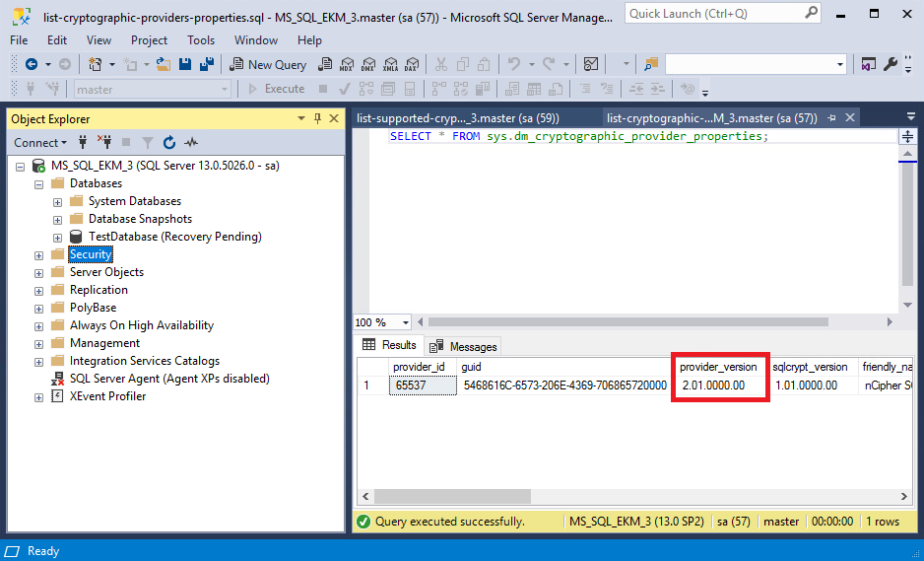The height and width of the screenshot is (561, 924).
Task: Expand the Database Snapshots folder
Action: (x=57, y=220)
